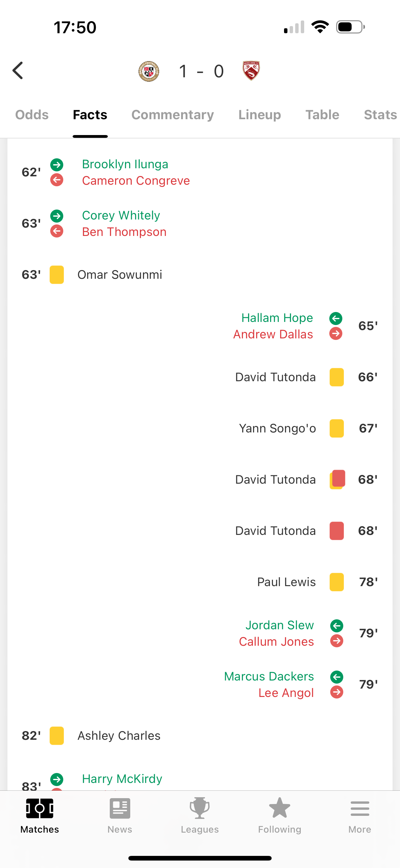Image resolution: width=400 pixels, height=868 pixels.
Task: Open the Table tab
Action: tap(322, 115)
